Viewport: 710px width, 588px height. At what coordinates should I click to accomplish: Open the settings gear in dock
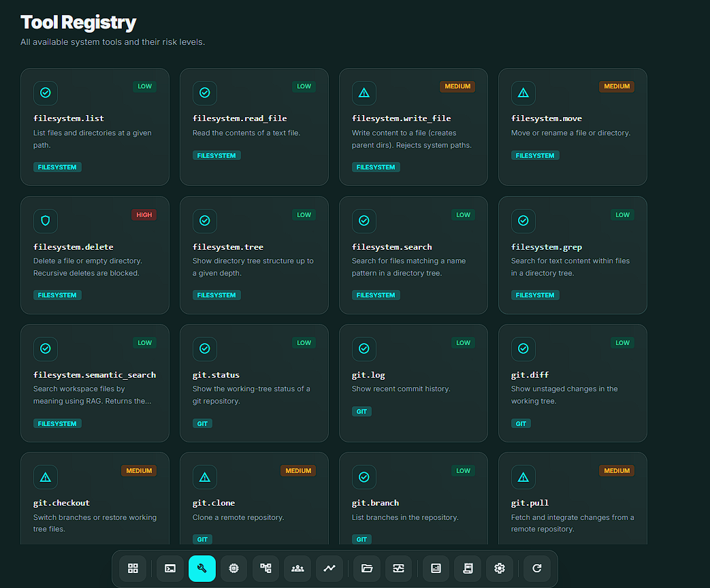coord(500,568)
